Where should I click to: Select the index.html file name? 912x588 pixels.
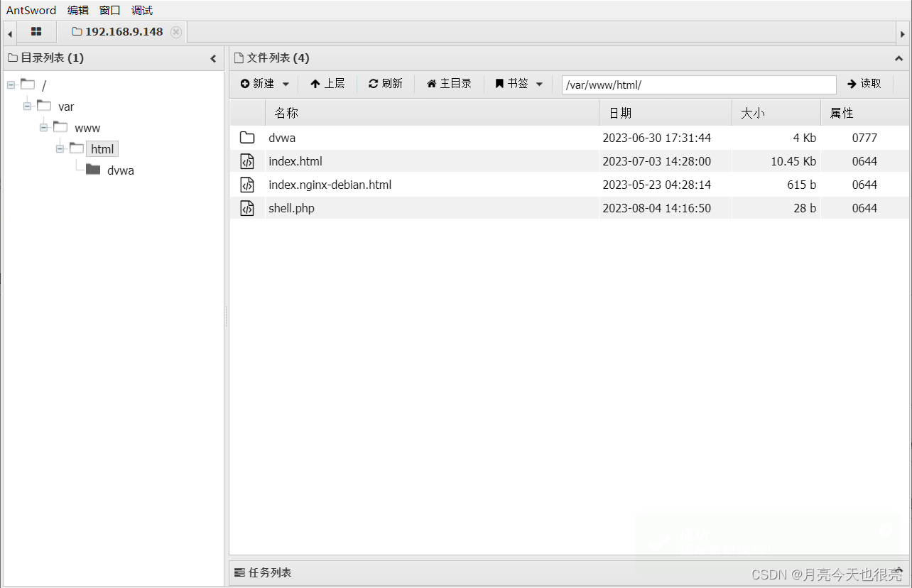[x=295, y=161]
